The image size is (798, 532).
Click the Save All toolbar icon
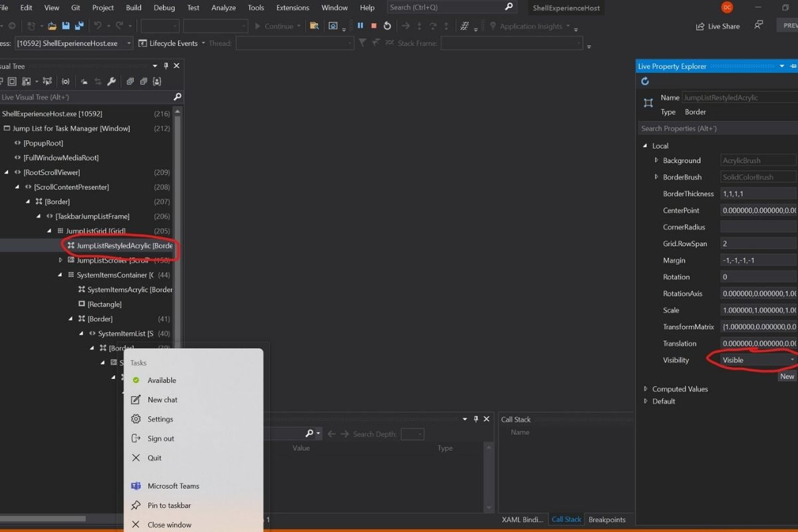pos(79,26)
